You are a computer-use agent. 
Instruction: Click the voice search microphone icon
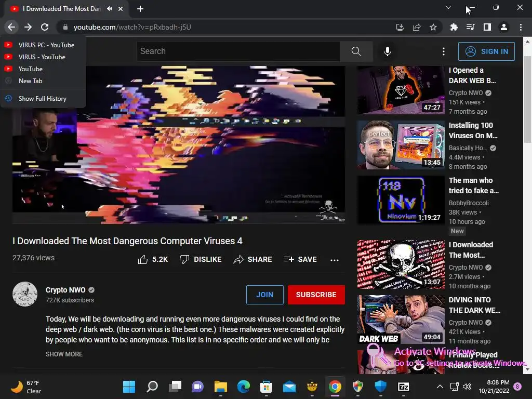[x=388, y=51]
